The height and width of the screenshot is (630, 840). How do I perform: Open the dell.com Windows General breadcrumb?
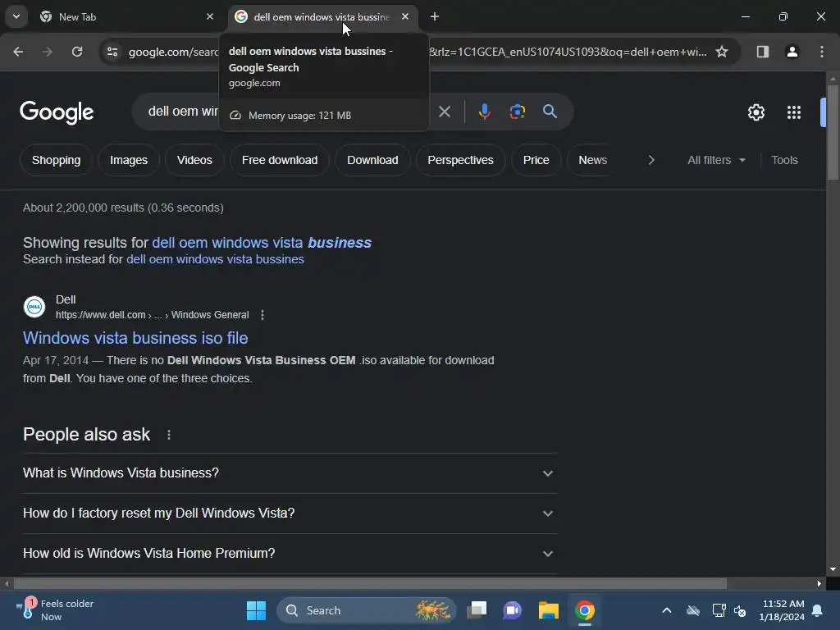coord(152,315)
